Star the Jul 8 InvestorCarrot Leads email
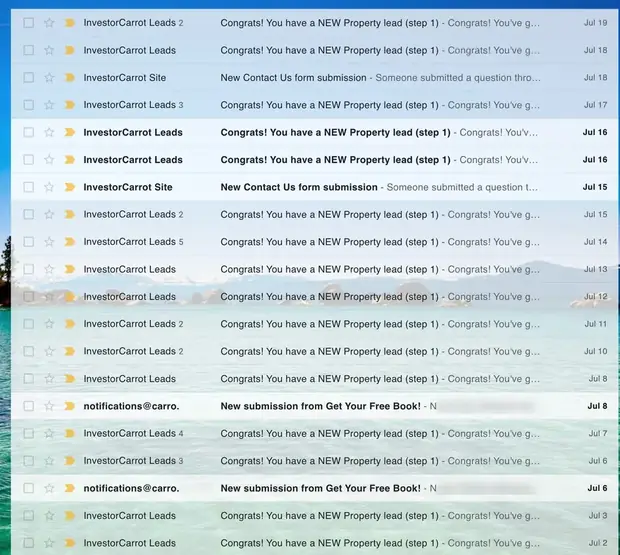Viewport: 620px width, 555px height. pyautogui.click(x=49, y=379)
